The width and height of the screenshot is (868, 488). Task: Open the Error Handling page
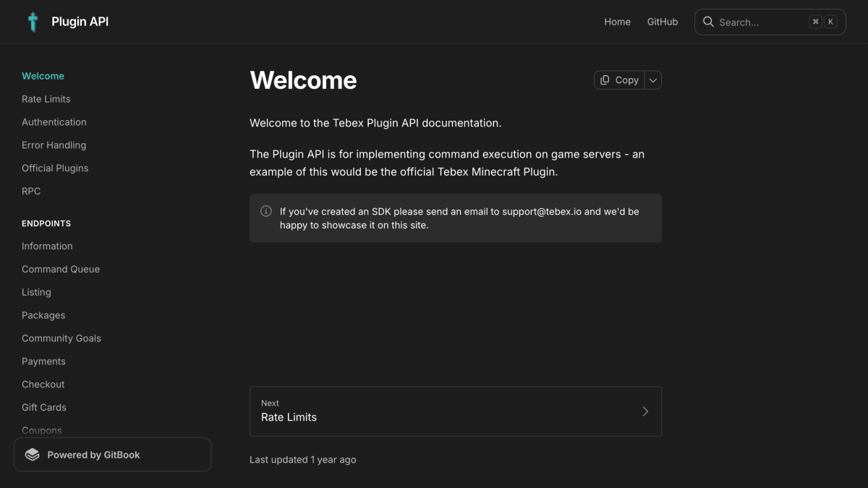[x=54, y=145]
